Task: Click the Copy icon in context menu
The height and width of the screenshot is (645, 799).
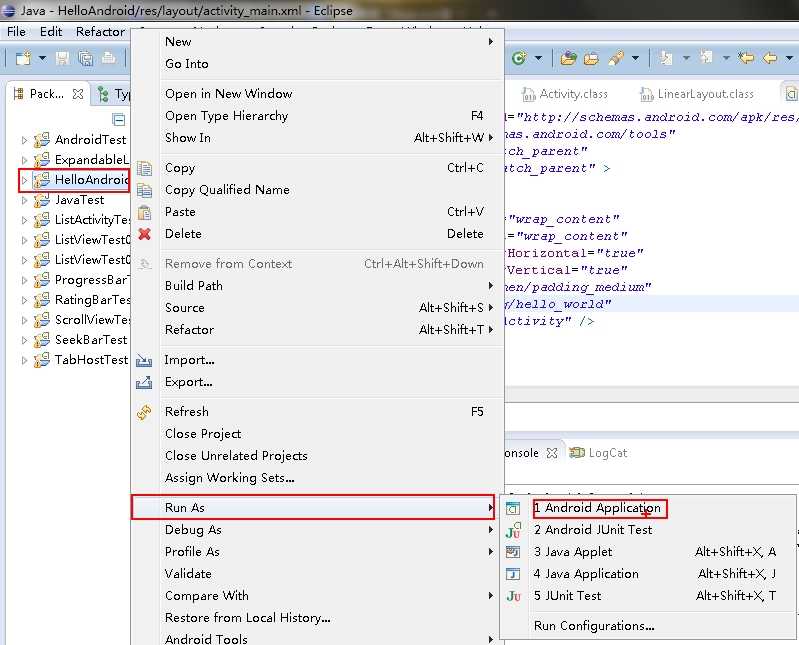Action: [x=144, y=168]
